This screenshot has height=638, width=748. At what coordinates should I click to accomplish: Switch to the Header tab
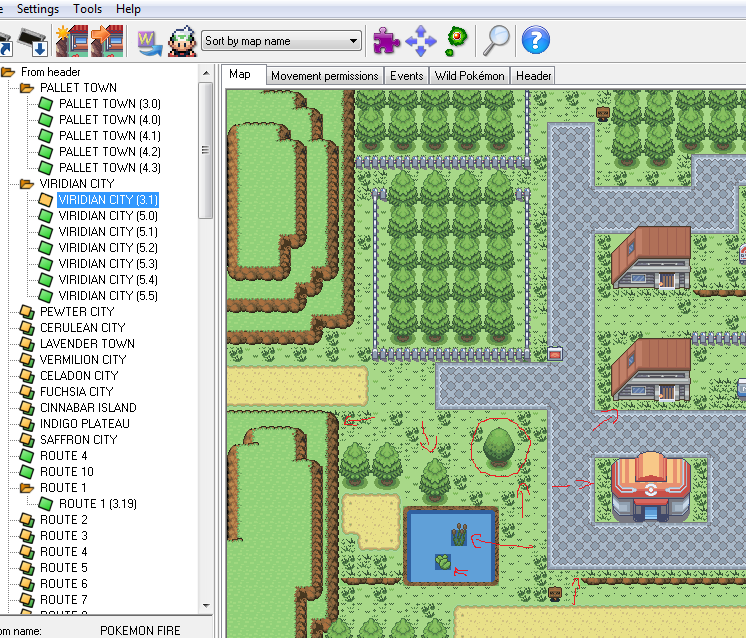533,76
